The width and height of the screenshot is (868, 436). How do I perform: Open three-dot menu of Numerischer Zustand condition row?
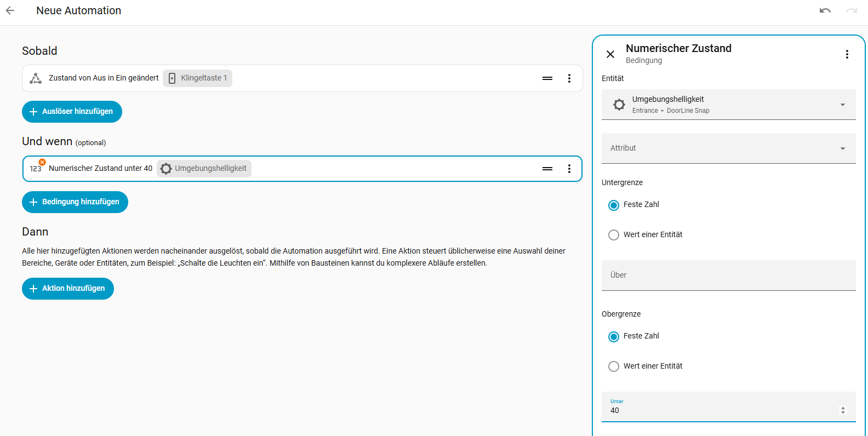click(569, 169)
